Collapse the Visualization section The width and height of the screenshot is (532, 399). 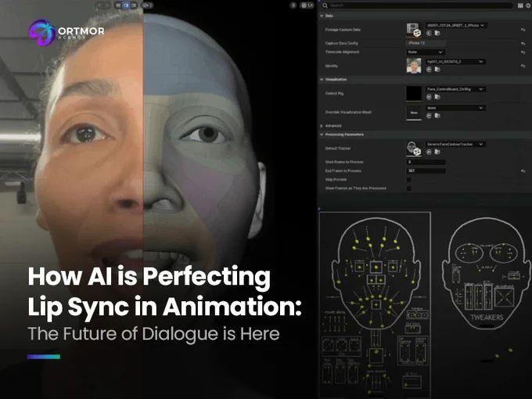[322, 79]
